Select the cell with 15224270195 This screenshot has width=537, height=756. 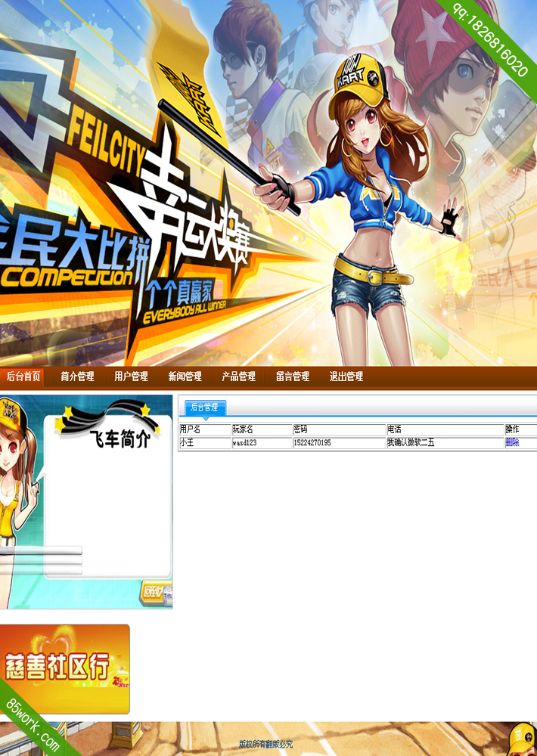tap(339, 442)
